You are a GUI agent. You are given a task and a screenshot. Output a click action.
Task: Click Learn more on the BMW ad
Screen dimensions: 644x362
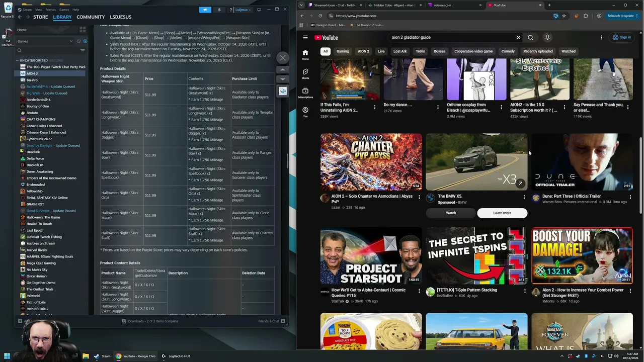502,213
